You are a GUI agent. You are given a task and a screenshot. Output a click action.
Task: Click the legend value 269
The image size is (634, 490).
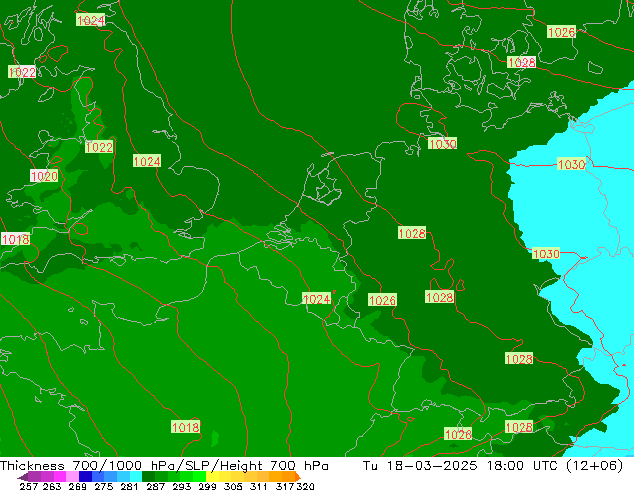tap(77, 486)
